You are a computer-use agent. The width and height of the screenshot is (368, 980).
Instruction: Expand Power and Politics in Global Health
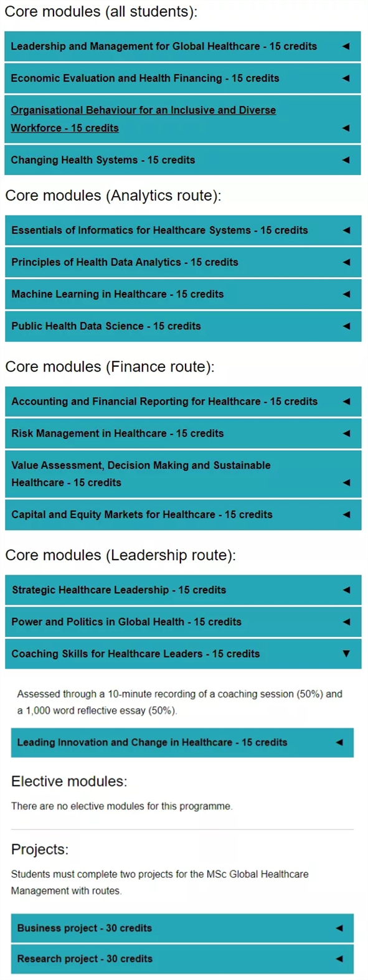tap(183, 622)
